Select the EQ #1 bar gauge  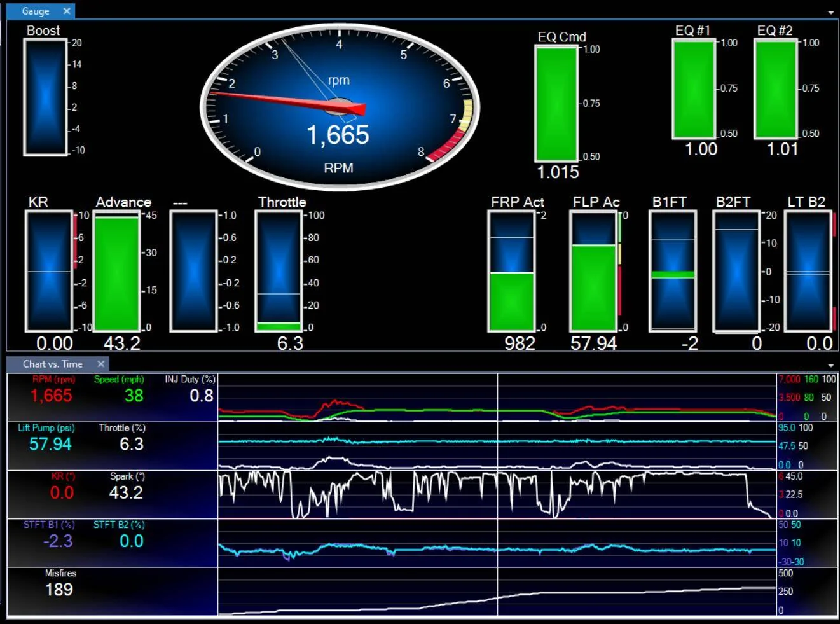(x=694, y=88)
